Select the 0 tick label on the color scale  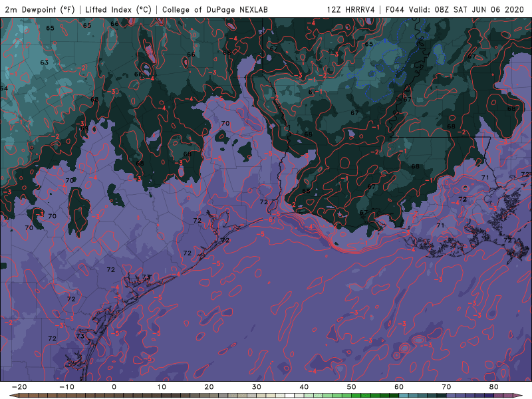(114, 387)
